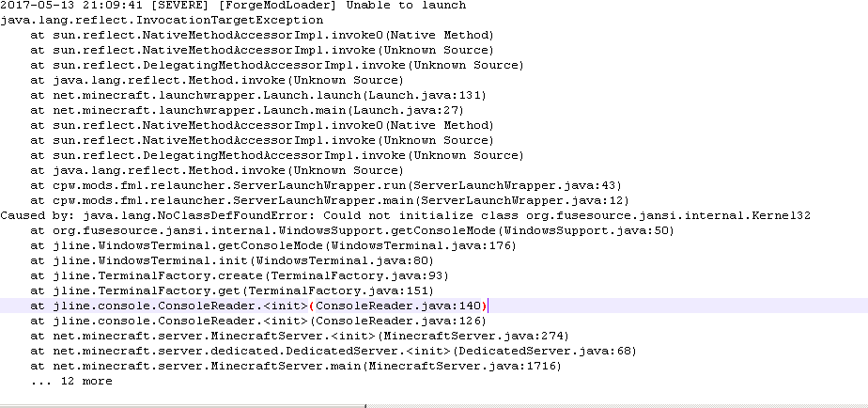This screenshot has width=868, height=408.
Task: Click the 'WindowsSupport.getConsoleMode(WindowsSupport.java:50)' line
Action: click(x=352, y=230)
